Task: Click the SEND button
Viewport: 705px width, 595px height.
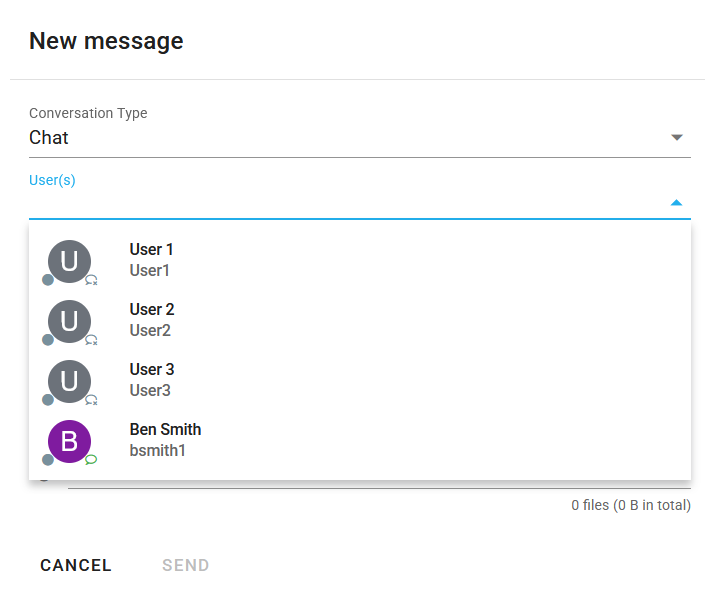Action: click(x=186, y=565)
